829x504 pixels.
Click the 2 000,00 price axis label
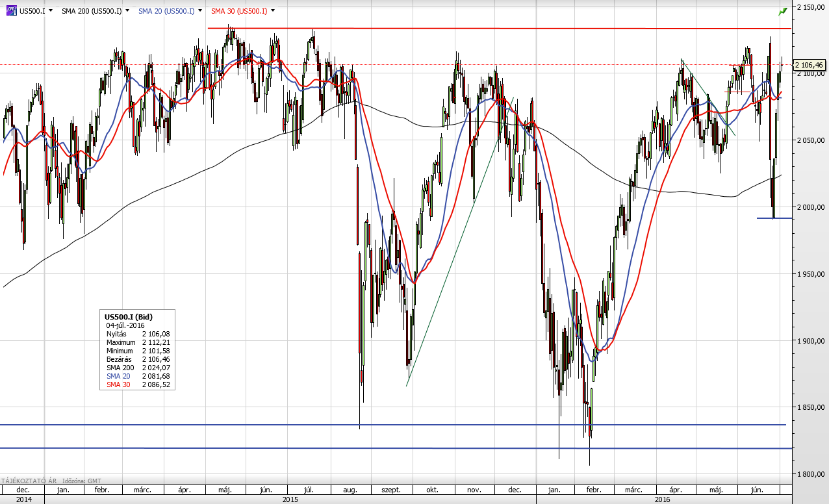pos(810,207)
